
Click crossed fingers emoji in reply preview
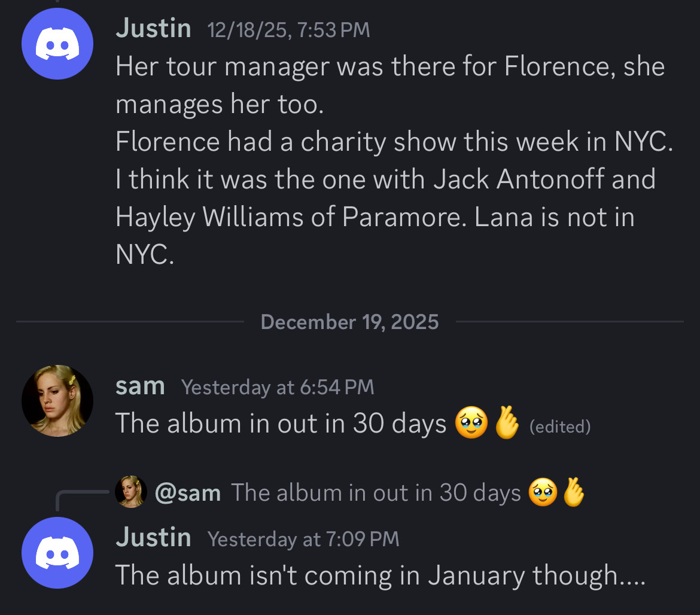(x=573, y=492)
